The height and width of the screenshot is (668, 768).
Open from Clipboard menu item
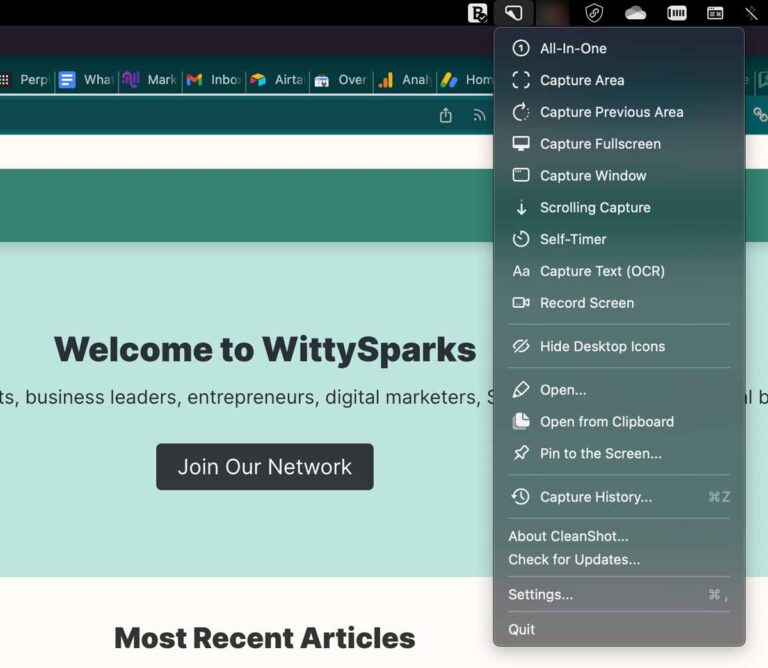click(x=619, y=422)
